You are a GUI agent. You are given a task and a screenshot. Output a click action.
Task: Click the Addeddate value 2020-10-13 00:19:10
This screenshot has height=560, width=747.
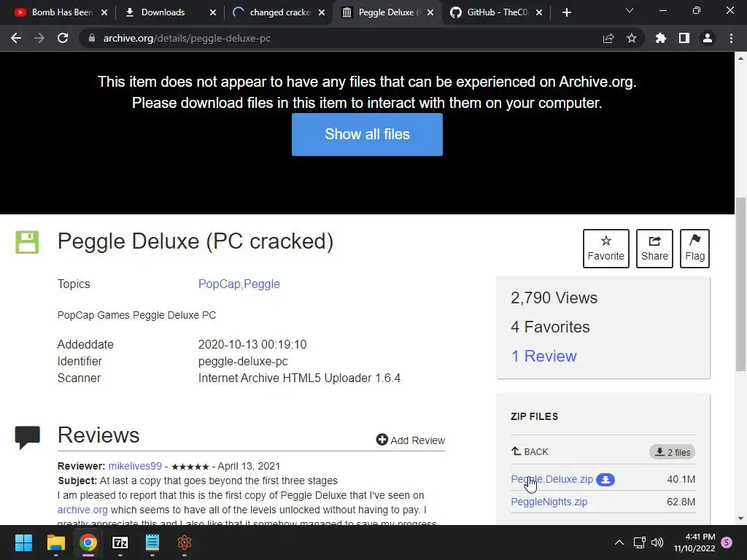[252, 344]
